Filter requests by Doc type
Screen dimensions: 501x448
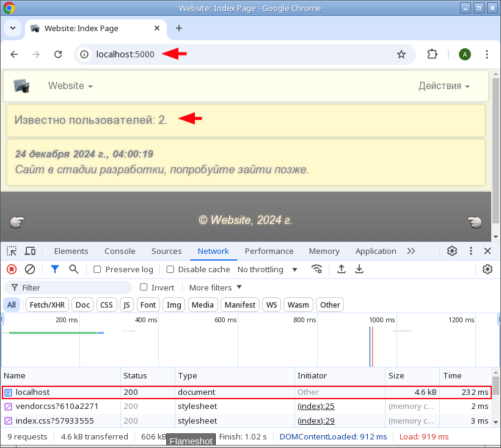[x=82, y=305]
